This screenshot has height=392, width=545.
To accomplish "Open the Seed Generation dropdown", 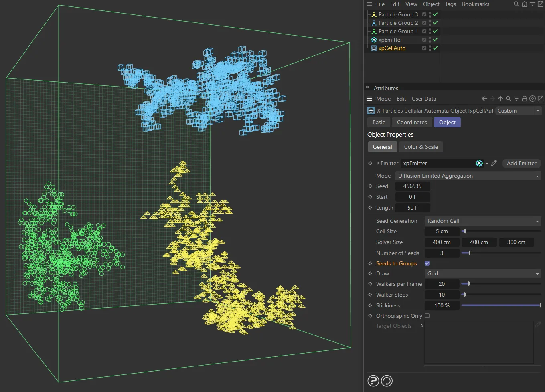I will 482,221.
